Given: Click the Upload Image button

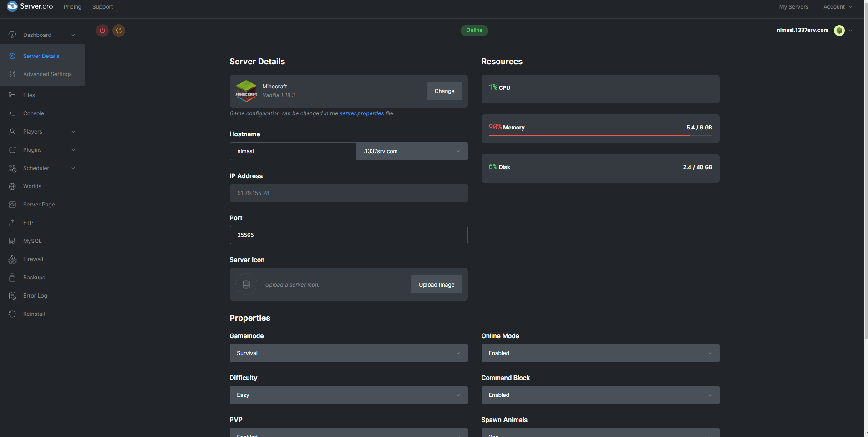Looking at the screenshot, I should click(x=437, y=285).
